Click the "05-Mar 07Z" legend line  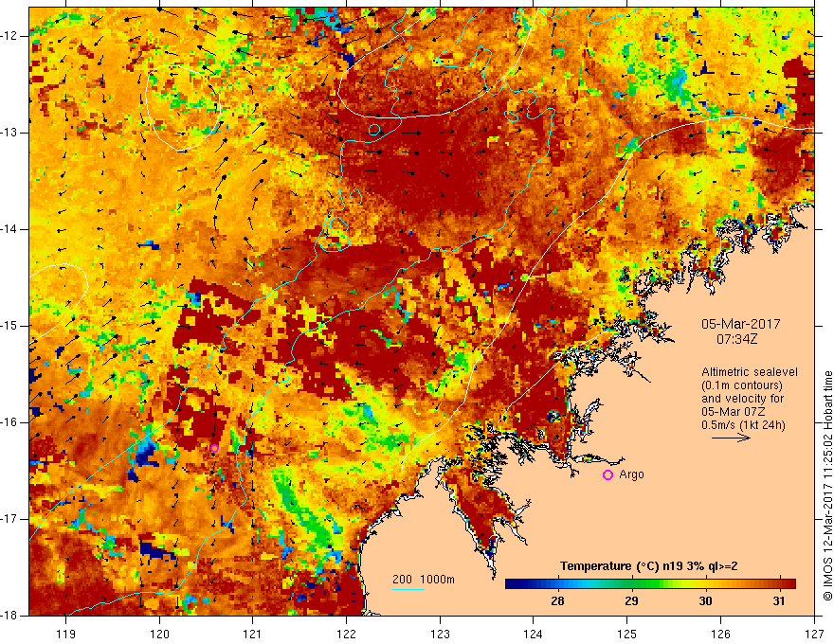point(732,412)
